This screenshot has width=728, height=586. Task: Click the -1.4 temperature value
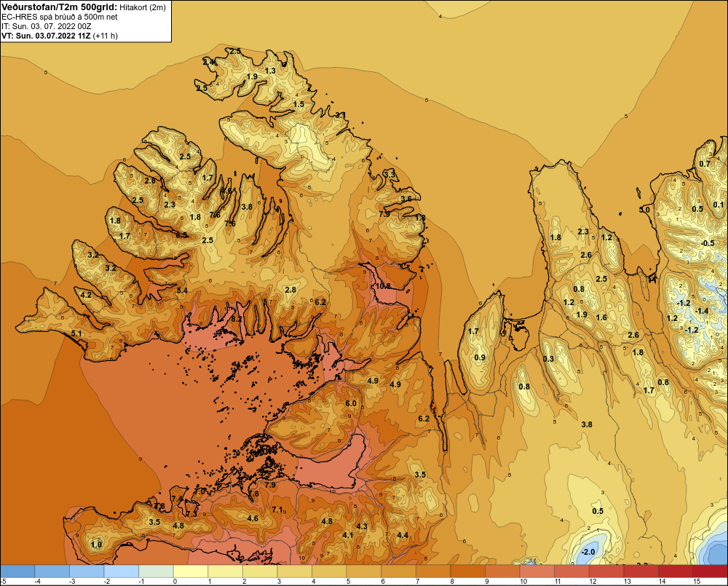point(702,311)
